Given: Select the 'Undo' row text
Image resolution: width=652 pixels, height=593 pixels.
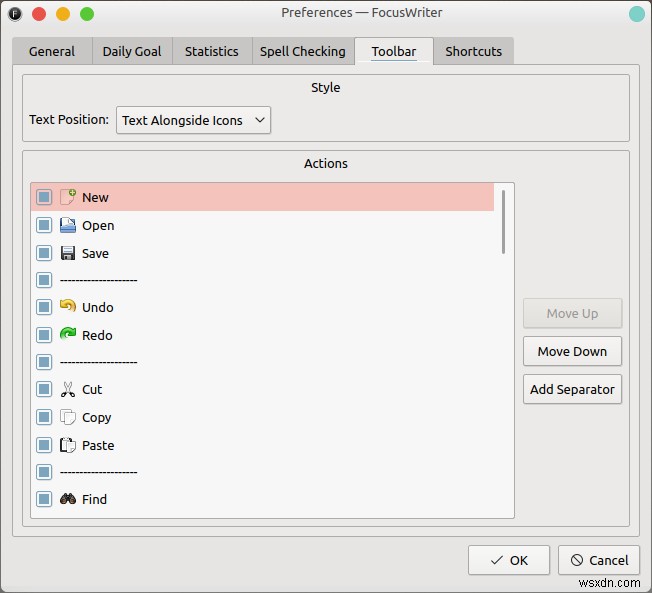Looking at the screenshot, I should coord(98,307).
